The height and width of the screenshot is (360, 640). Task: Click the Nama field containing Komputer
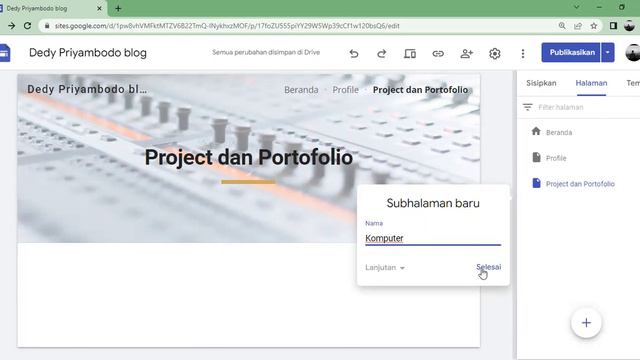[x=433, y=238]
